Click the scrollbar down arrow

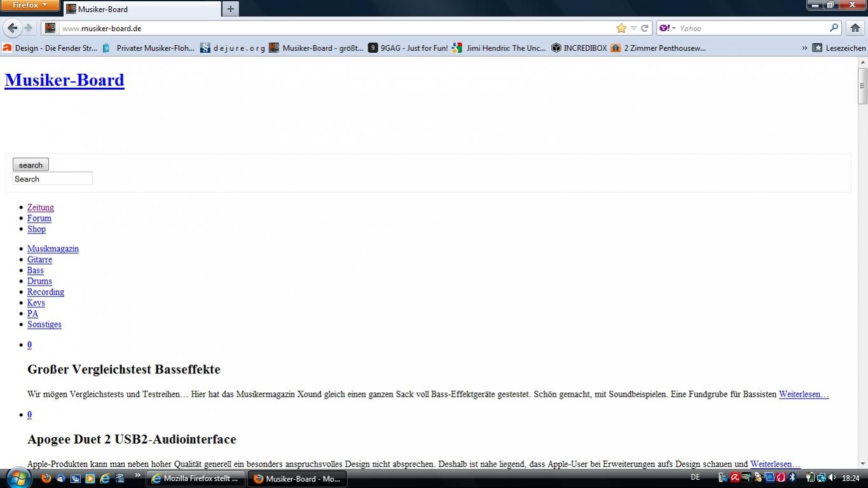(x=863, y=464)
